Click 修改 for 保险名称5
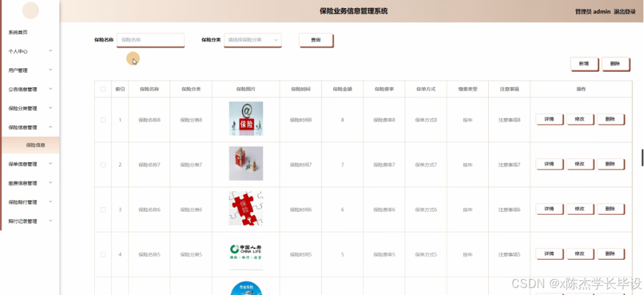This screenshot has height=295, width=644. [580, 254]
